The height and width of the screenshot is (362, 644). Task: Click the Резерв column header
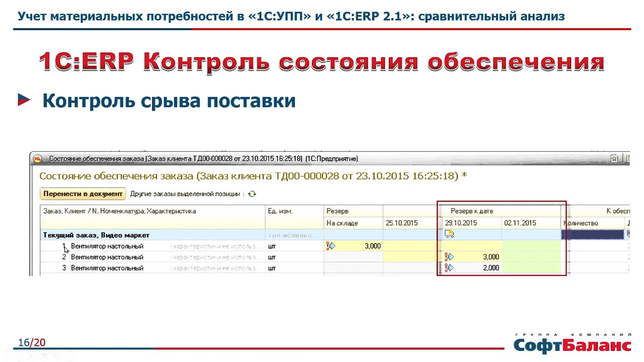click(x=353, y=211)
